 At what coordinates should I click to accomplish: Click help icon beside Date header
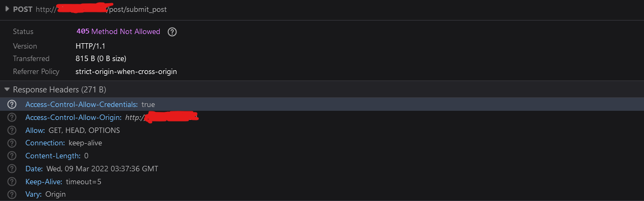coord(12,169)
